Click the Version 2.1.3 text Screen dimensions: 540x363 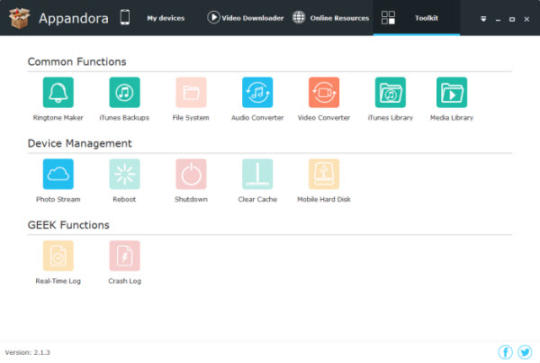[28, 352]
